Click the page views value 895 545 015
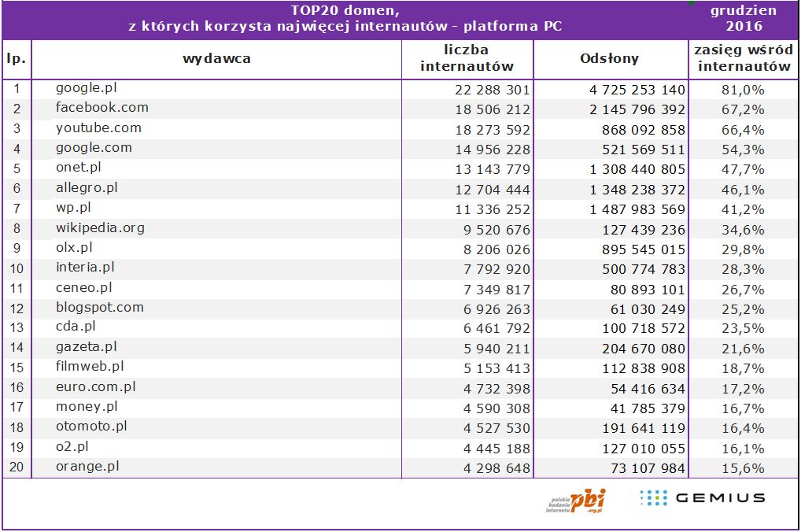This screenshot has width=801, height=532. click(643, 250)
